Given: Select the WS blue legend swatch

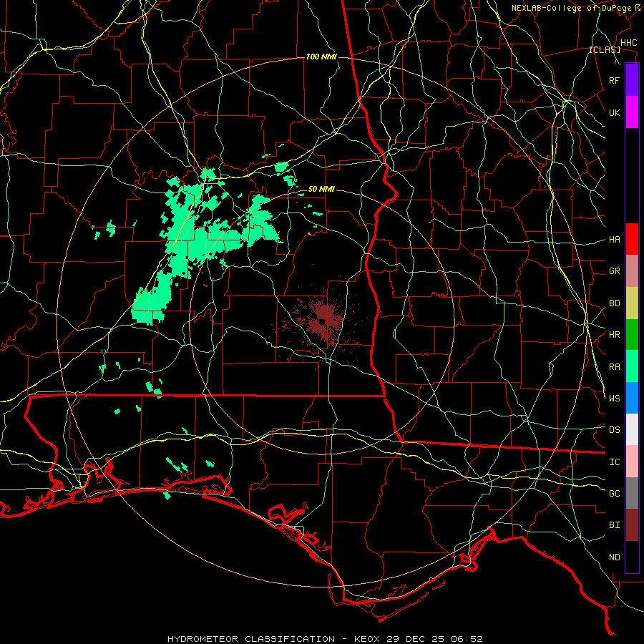Looking at the screenshot, I should pyautogui.click(x=632, y=398).
